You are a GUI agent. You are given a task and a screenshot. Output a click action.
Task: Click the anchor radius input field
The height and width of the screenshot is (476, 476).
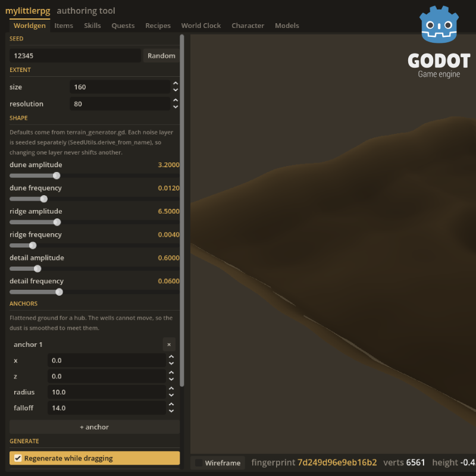click(x=107, y=392)
